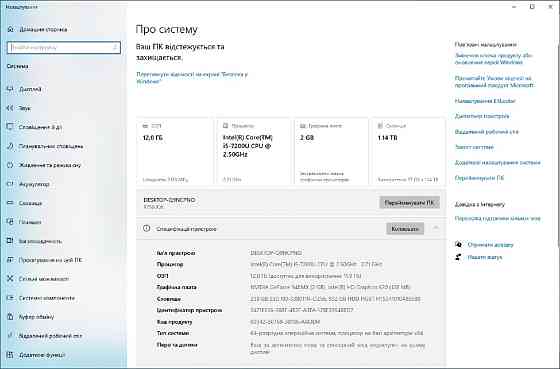The height and width of the screenshot is (369, 560).
Task: Select Додаткові функції in the sidebar
Action: 42,355
